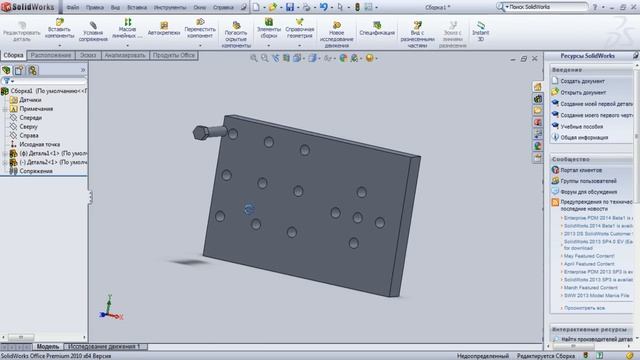Click New document icon in quick toolbar
Screen dimensions: 640x360
[256, 7]
